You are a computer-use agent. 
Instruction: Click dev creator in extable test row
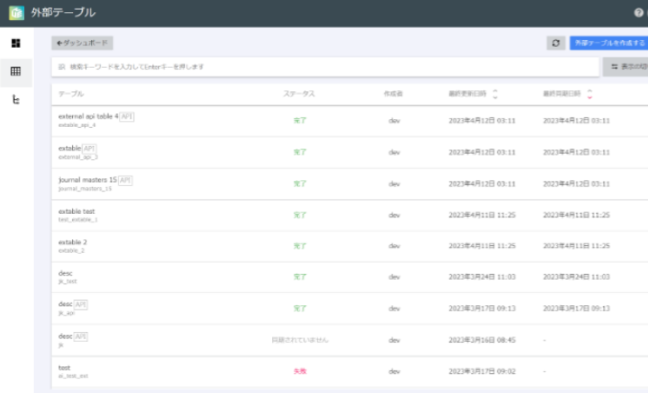pyautogui.click(x=394, y=215)
